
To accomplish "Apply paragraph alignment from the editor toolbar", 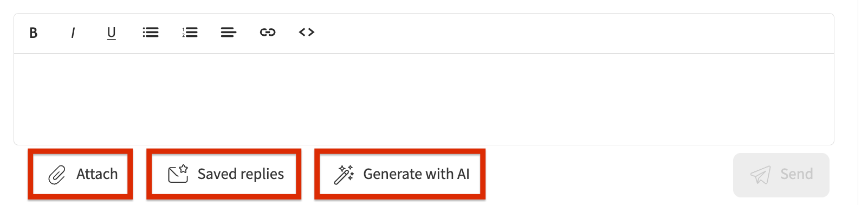I will pos(229,33).
